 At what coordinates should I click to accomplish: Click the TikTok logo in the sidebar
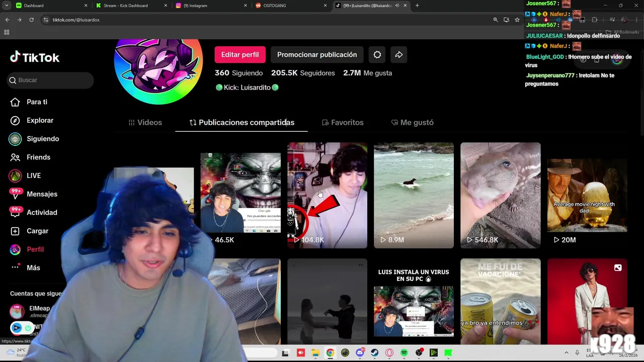[35, 57]
